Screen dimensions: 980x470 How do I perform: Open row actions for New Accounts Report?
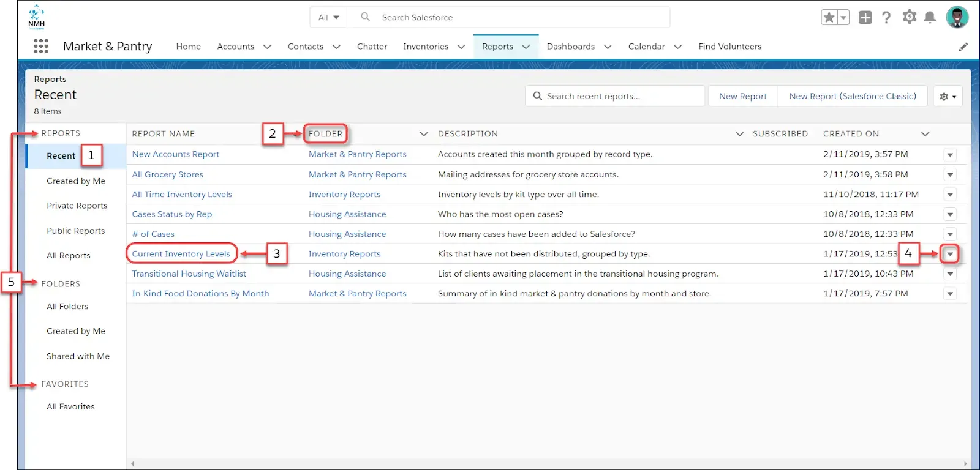tap(950, 155)
